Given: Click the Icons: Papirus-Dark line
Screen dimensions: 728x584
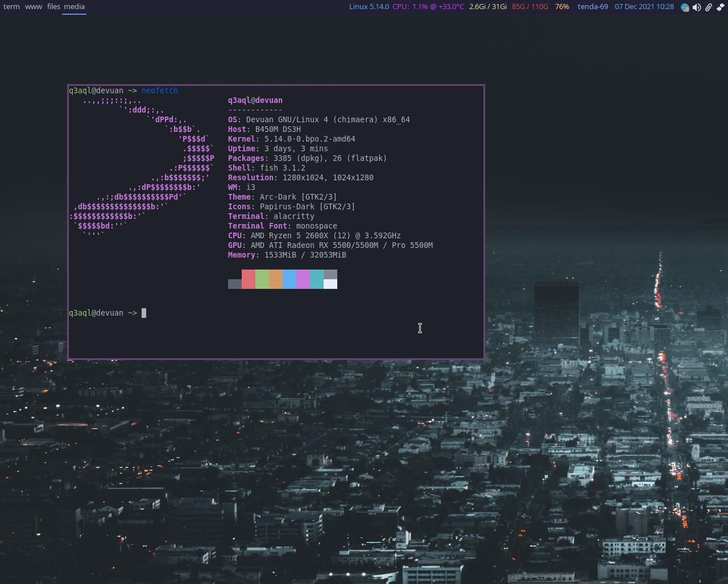Looking at the screenshot, I should (292, 206).
